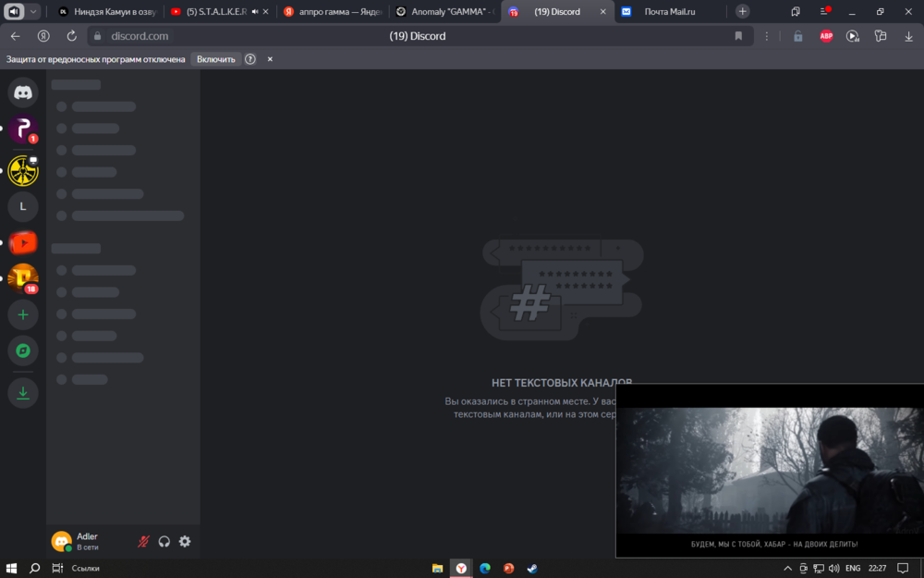Viewport: 924px width, 578px height.
Task: Click the green plus Add Server button
Action: pyautogui.click(x=23, y=314)
